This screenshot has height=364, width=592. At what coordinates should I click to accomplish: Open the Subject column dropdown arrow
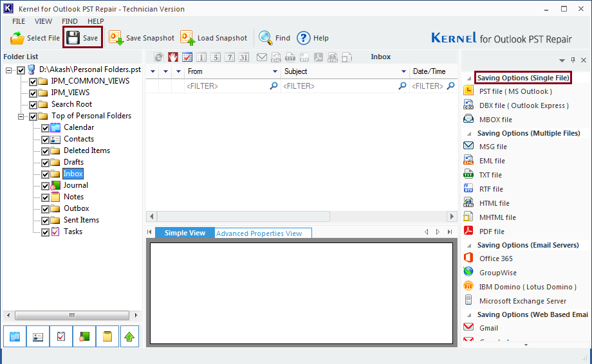coord(403,71)
